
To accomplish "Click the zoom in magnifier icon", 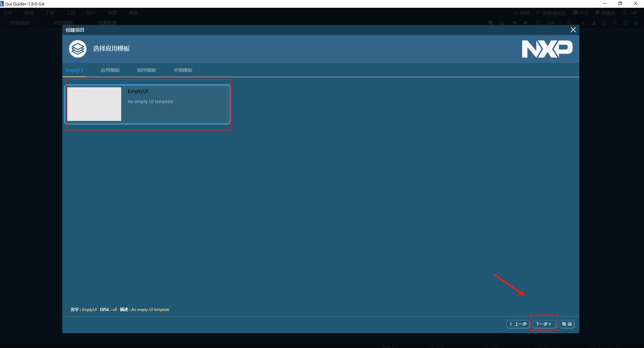I will 569,23.
